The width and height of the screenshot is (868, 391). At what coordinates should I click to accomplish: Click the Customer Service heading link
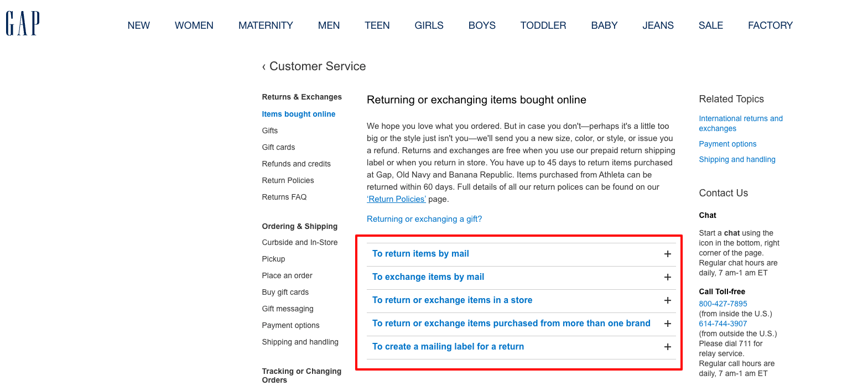pyautogui.click(x=318, y=66)
